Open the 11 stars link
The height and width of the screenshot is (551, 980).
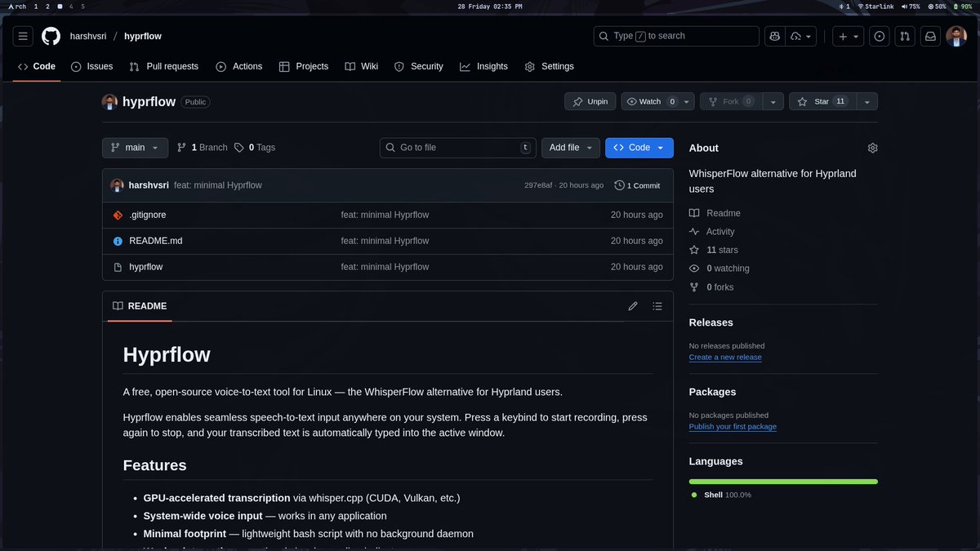(714, 250)
